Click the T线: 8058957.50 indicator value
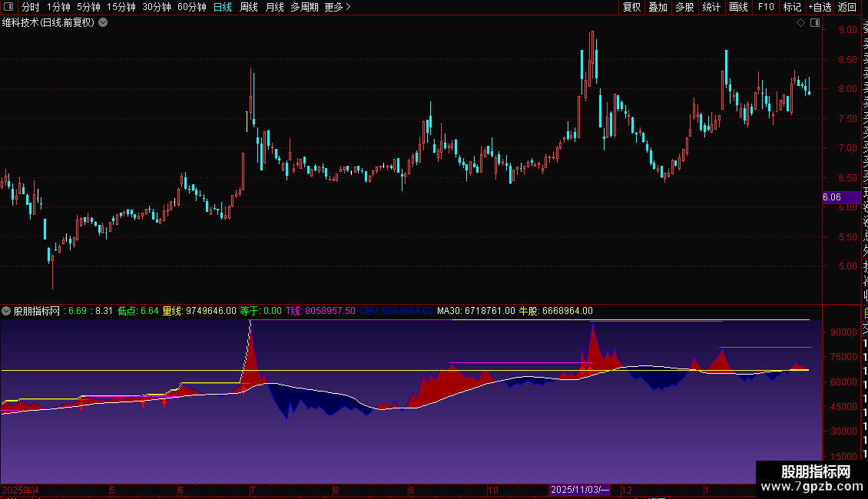The image size is (868, 499). click(320, 311)
